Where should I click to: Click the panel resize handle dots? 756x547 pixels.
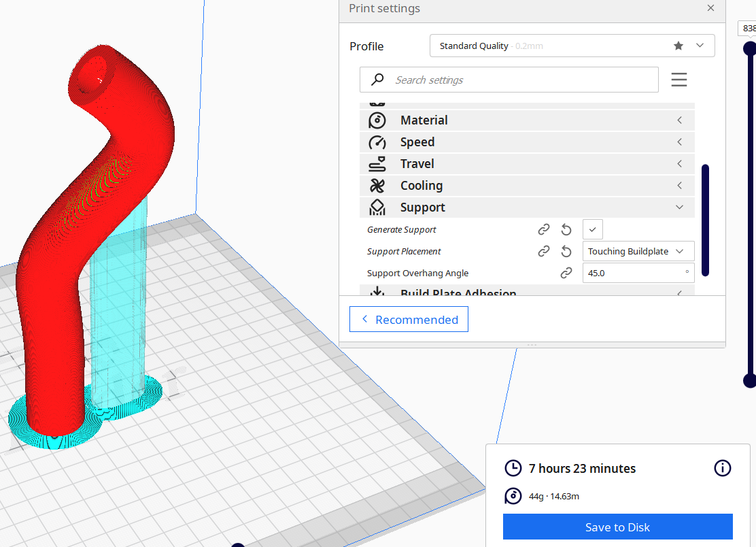[x=532, y=345]
